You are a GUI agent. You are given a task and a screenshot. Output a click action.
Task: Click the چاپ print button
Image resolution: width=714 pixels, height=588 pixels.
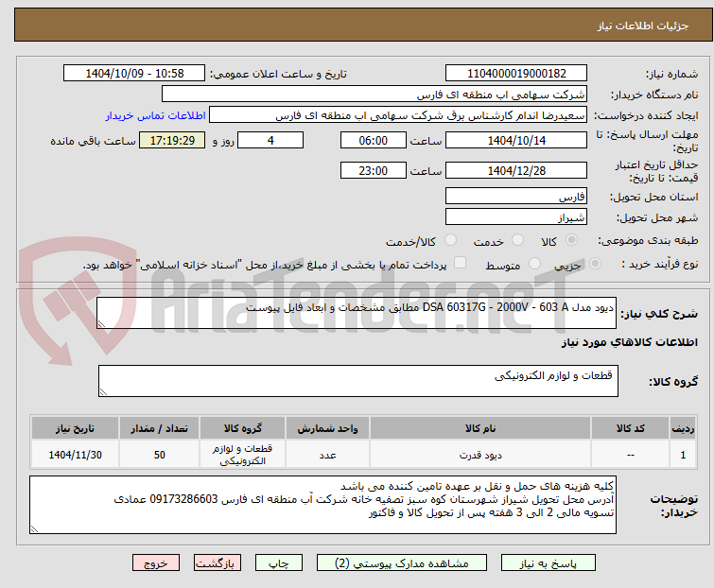(278, 563)
